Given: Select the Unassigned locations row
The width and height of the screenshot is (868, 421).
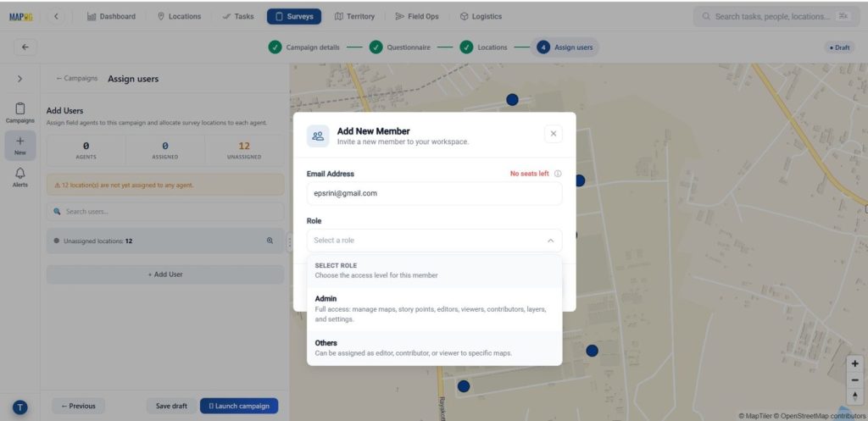Looking at the screenshot, I should coord(165,241).
